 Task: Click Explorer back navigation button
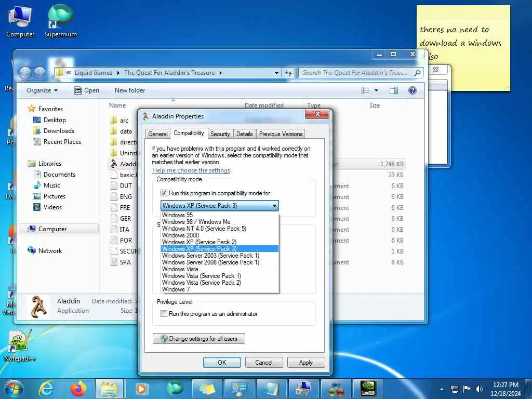click(x=25, y=73)
